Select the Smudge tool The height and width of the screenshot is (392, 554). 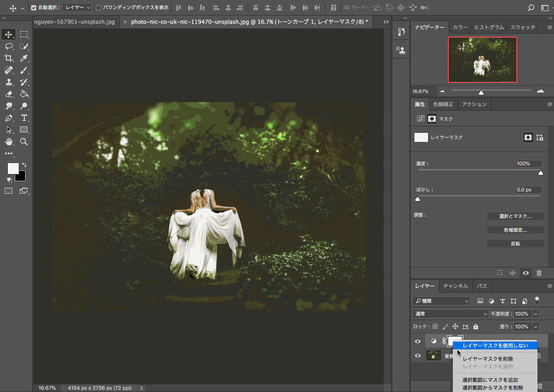click(8, 106)
